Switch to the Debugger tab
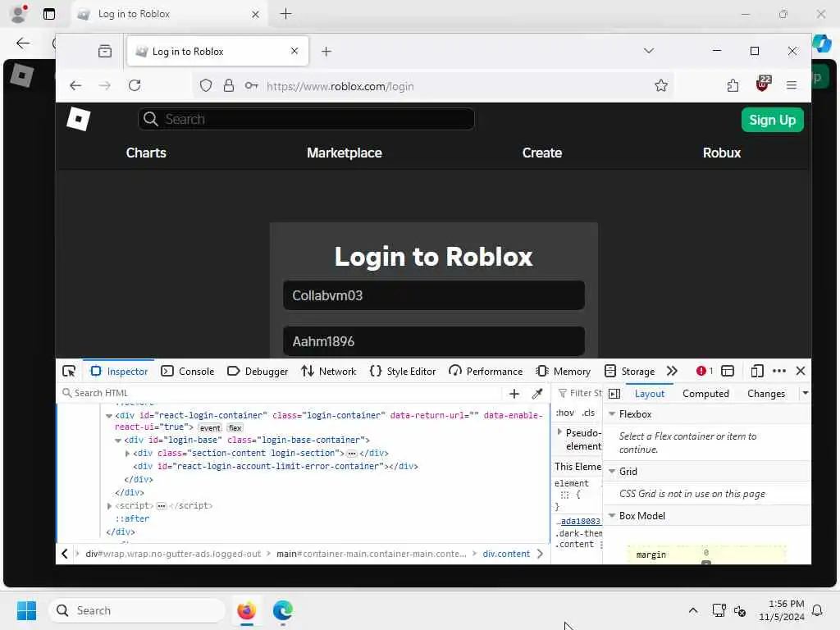This screenshot has width=840, height=630. tap(258, 372)
